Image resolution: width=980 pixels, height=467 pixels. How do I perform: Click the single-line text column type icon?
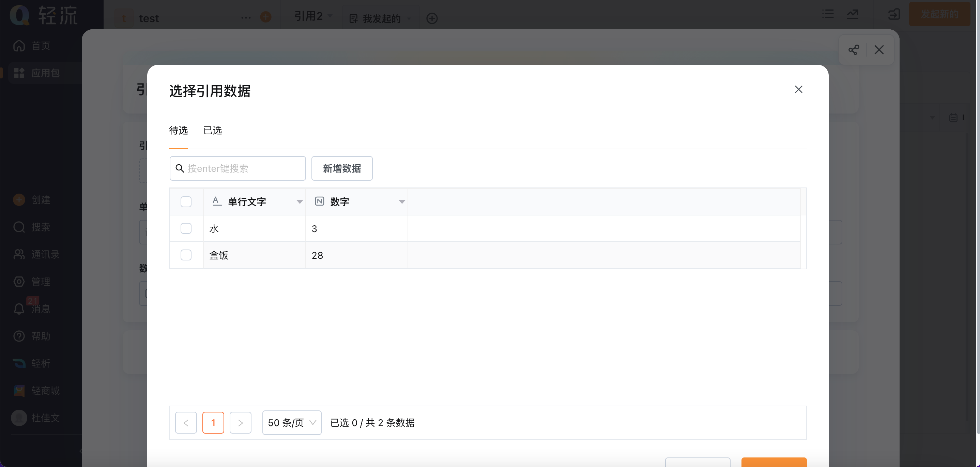click(217, 201)
